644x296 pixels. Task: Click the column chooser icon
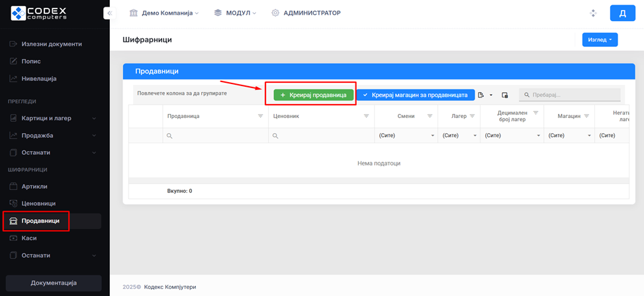(504, 95)
